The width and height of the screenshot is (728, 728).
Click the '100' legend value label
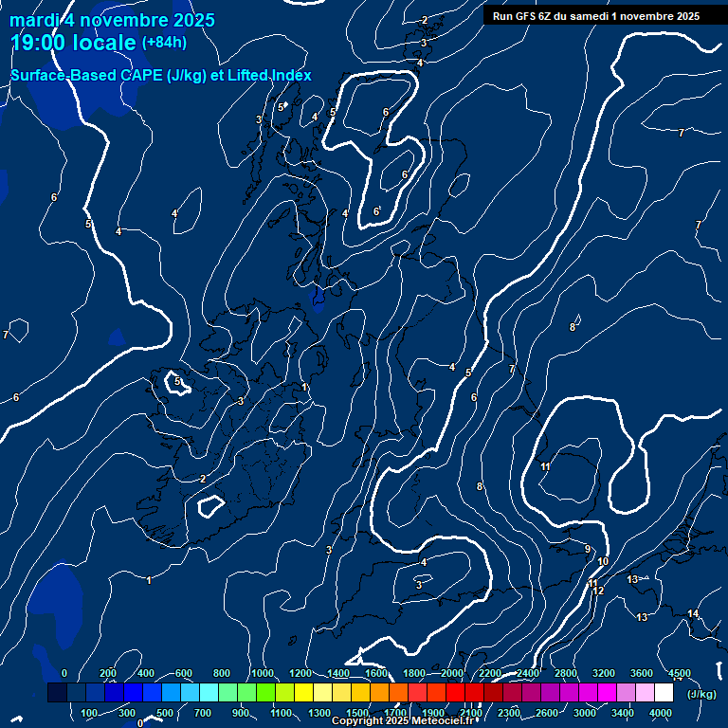[x=89, y=713]
